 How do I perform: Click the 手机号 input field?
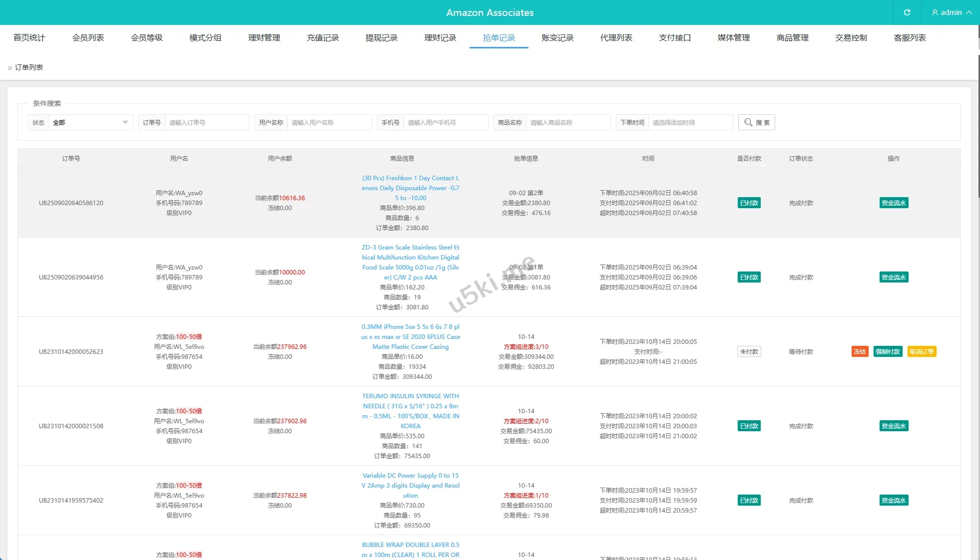445,122
